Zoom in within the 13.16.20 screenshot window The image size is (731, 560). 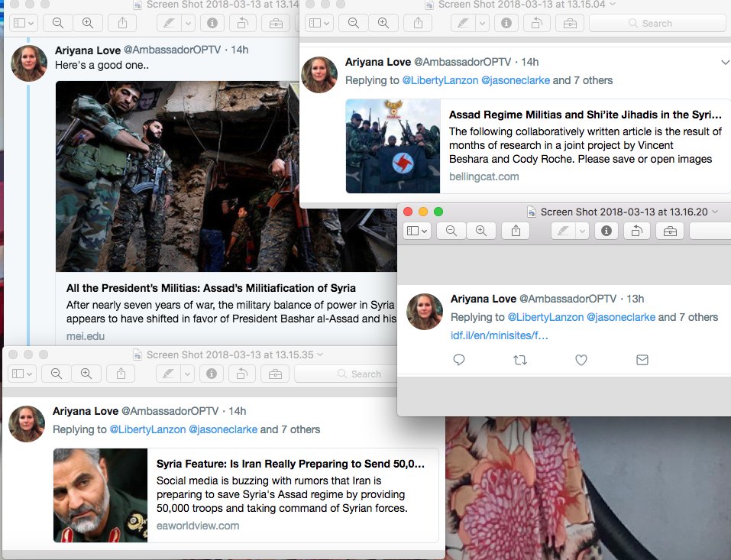[481, 231]
